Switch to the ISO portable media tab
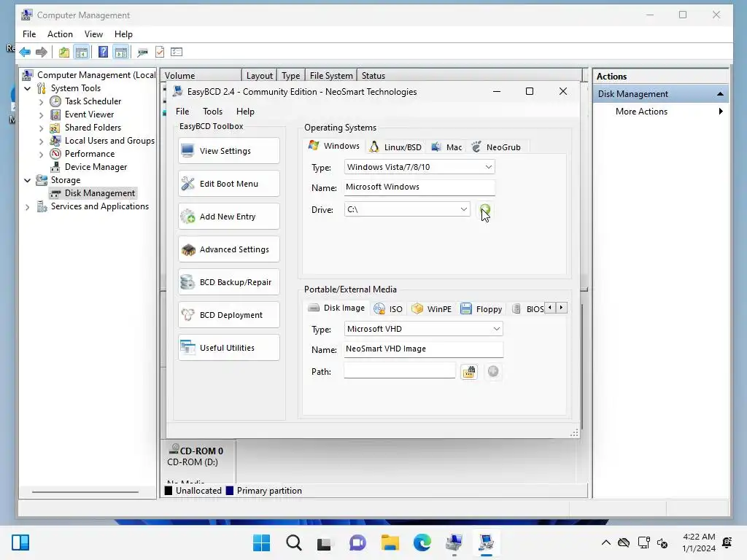The image size is (747, 560). 388,309
